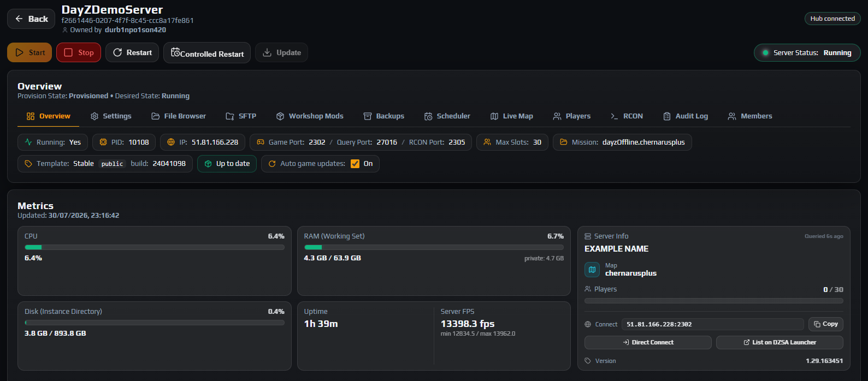Screen dimensions: 868x381
Task: Click the Server Status Running indicator
Action: (807, 53)
